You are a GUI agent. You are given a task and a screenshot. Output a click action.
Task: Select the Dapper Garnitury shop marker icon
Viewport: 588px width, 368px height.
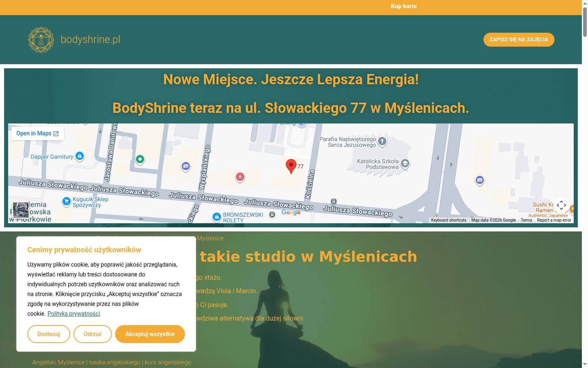pyautogui.click(x=80, y=156)
